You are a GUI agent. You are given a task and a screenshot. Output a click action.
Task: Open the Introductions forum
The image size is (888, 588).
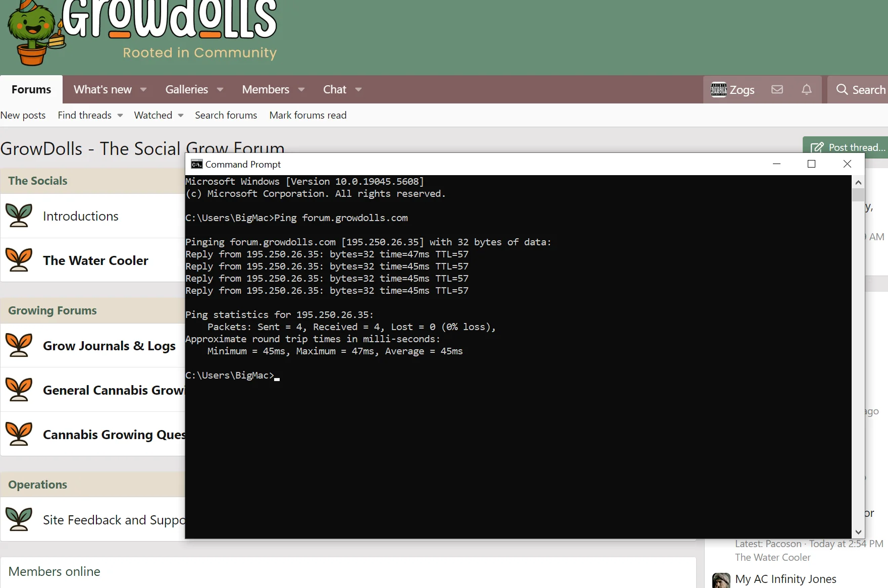click(x=81, y=216)
